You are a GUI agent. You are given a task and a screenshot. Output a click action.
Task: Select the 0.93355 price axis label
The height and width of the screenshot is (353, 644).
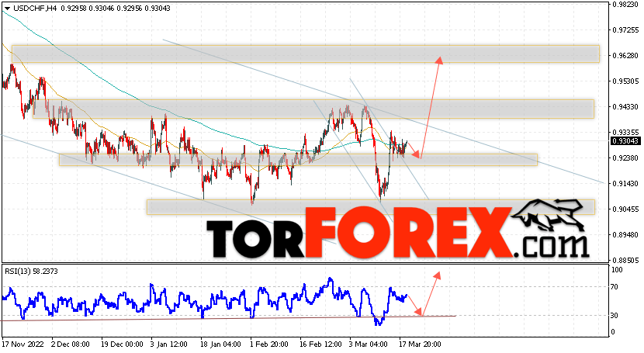(625, 132)
